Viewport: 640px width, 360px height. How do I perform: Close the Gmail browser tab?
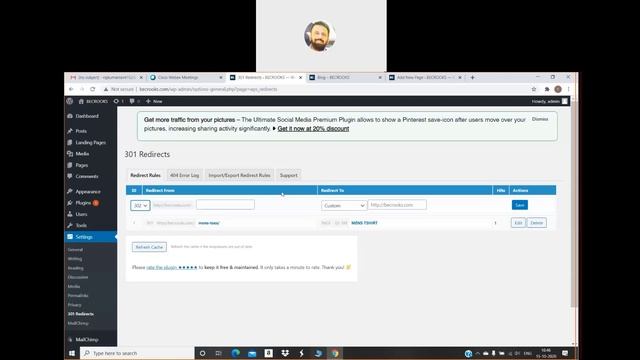[141, 77]
